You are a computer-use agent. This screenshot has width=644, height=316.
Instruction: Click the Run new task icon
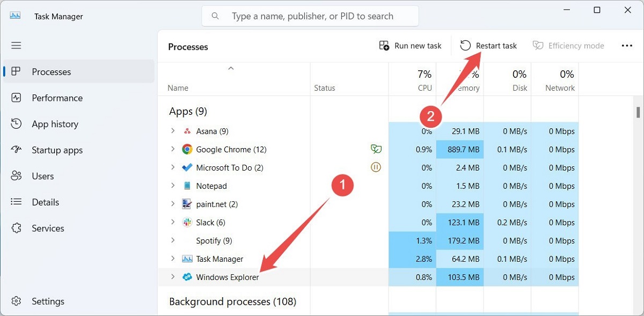pyautogui.click(x=384, y=46)
